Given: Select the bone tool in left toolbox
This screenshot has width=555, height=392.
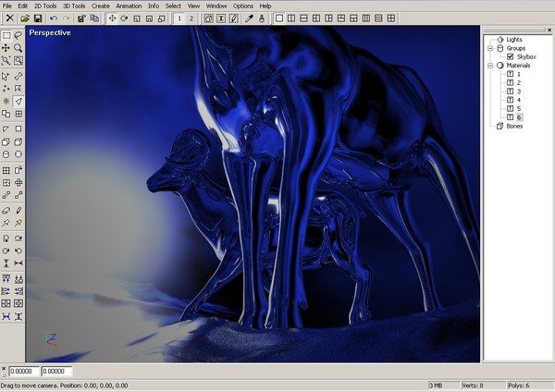Looking at the screenshot, I should tap(18, 76).
